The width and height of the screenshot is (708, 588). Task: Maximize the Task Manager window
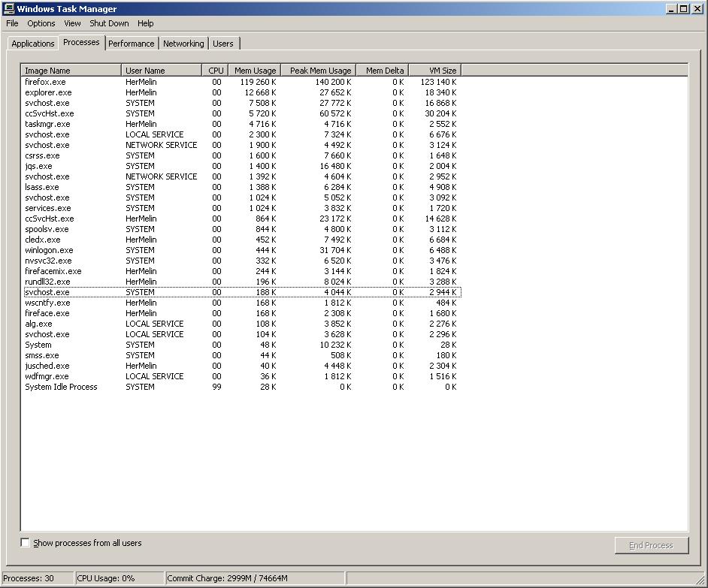[x=684, y=8]
